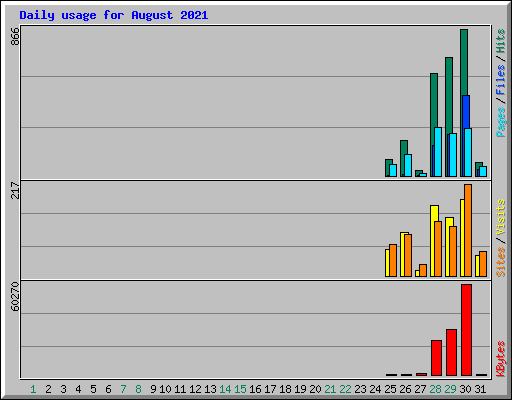Click day 5 on the x-axis
512x400 pixels.
pos(93,389)
